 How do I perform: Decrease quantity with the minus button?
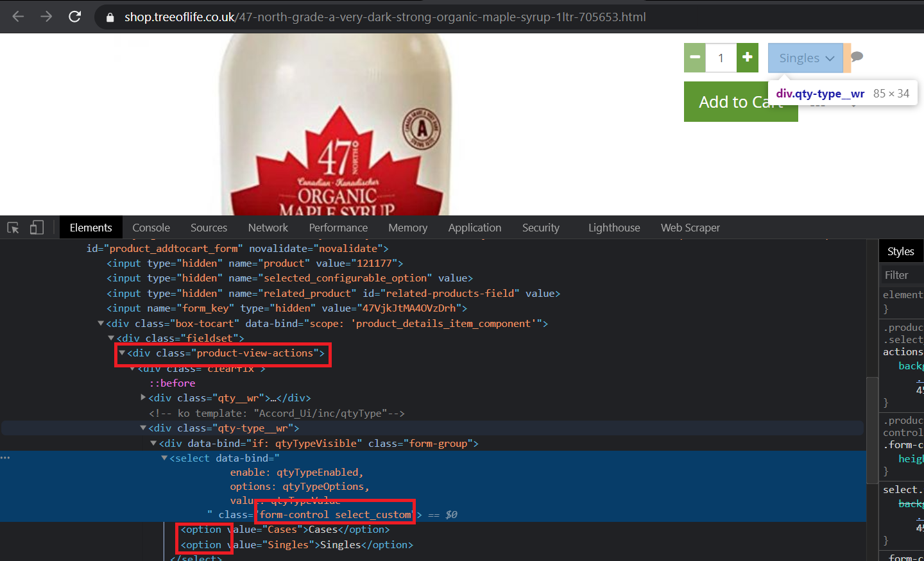tap(695, 58)
